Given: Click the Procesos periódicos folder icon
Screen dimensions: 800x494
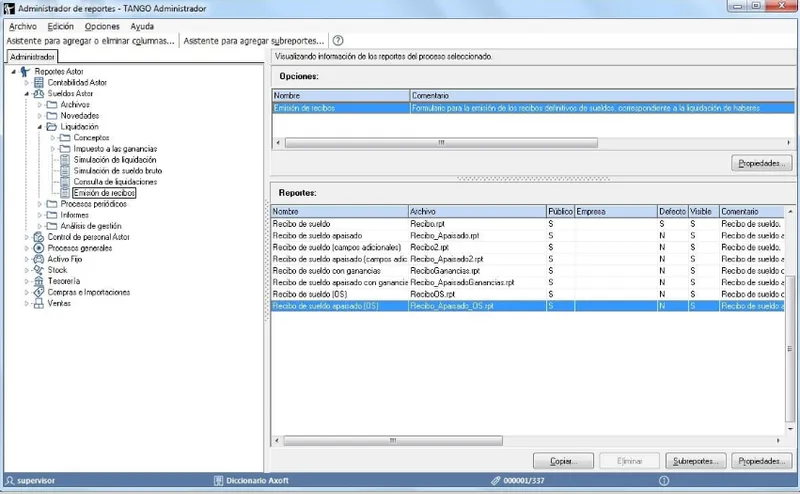Looking at the screenshot, I should click(52, 204).
